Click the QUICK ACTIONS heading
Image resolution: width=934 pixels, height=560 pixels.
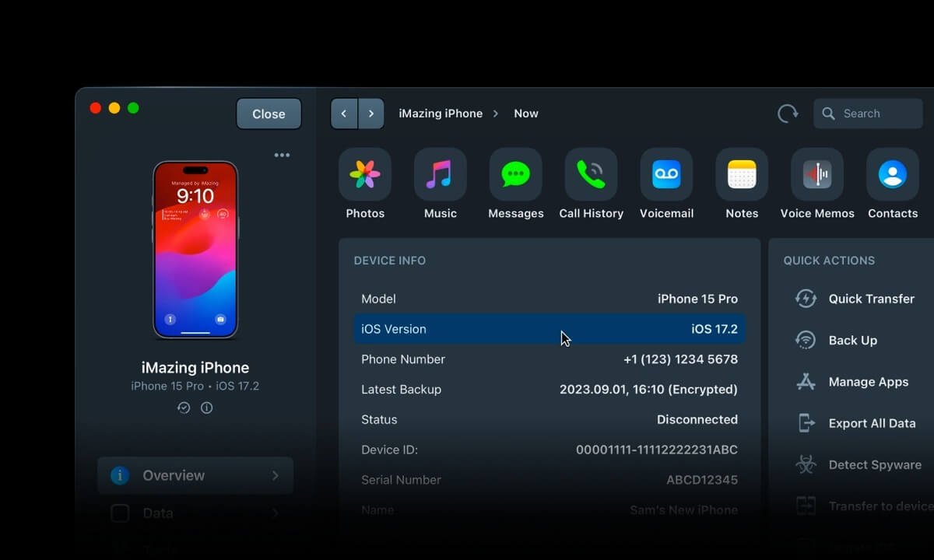pyautogui.click(x=829, y=261)
